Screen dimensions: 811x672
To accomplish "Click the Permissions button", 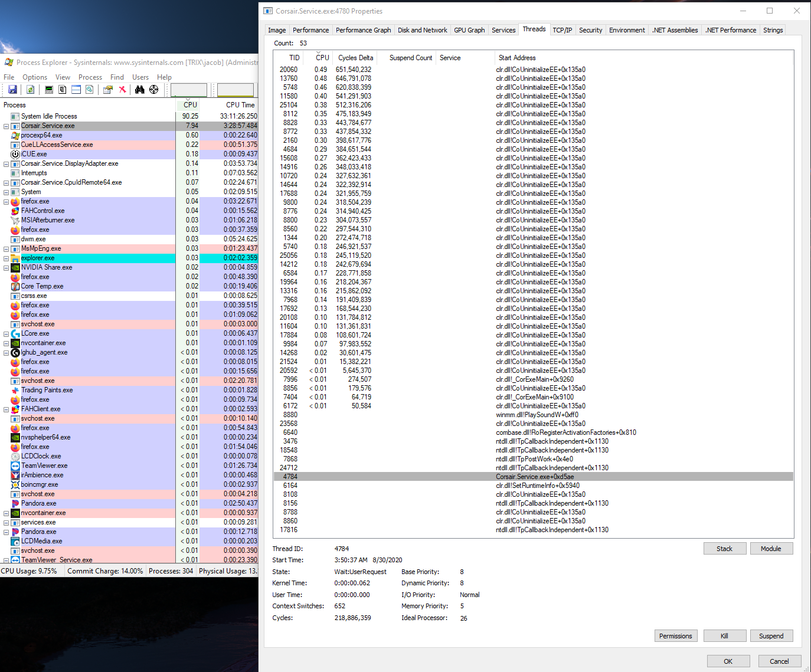I will click(675, 636).
